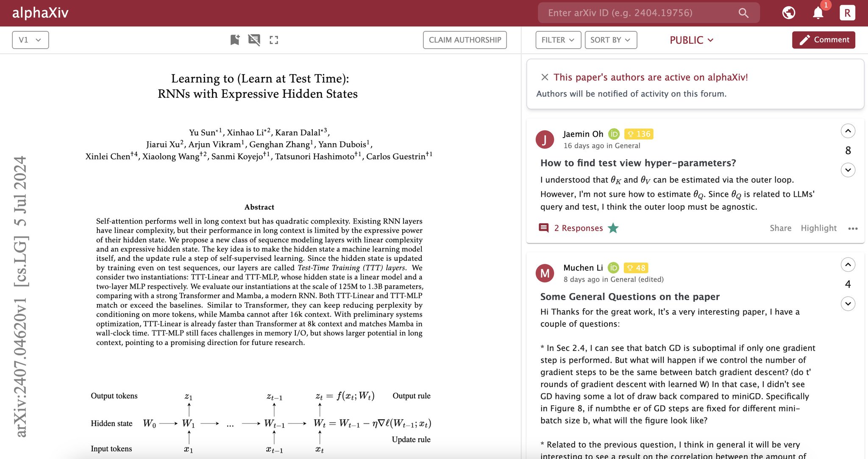The height and width of the screenshot is (459, 868).
Task: Click Share on Jaemin Oh's comment
Action: click(x=780, y=228)
